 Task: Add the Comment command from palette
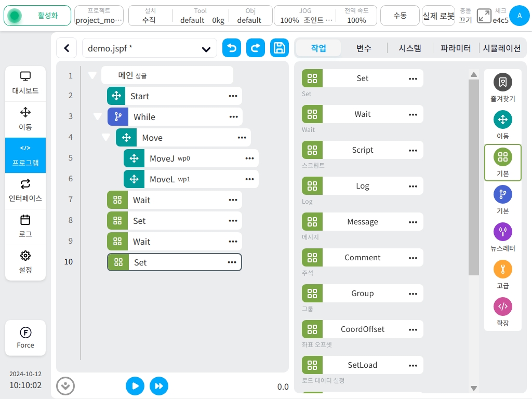tap(362, 258)
